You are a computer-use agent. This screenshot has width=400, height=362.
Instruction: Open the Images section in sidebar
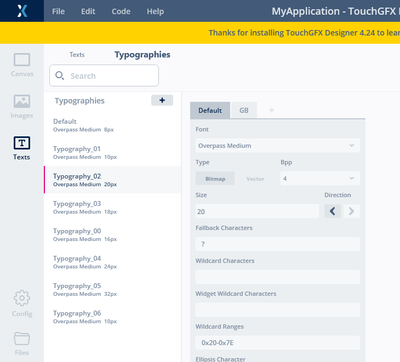(x=22, y=107)
